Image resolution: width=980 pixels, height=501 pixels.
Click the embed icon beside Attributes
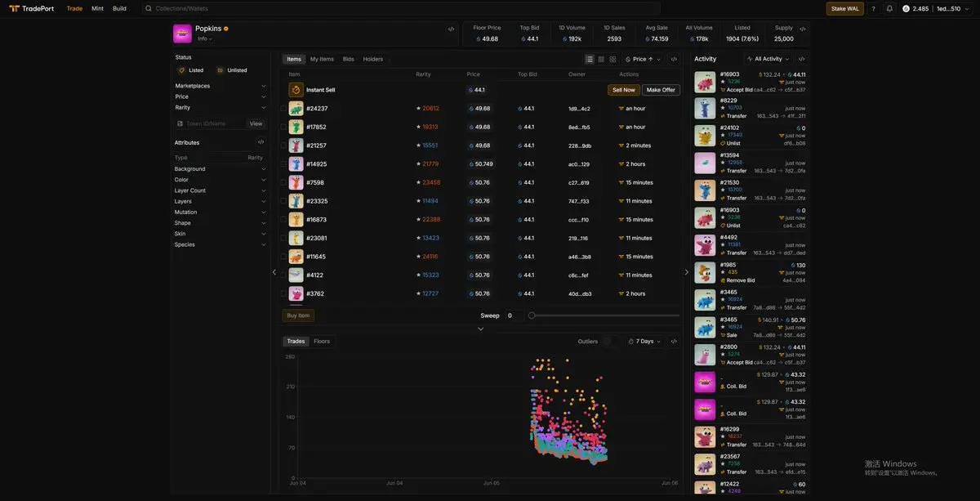261,142
